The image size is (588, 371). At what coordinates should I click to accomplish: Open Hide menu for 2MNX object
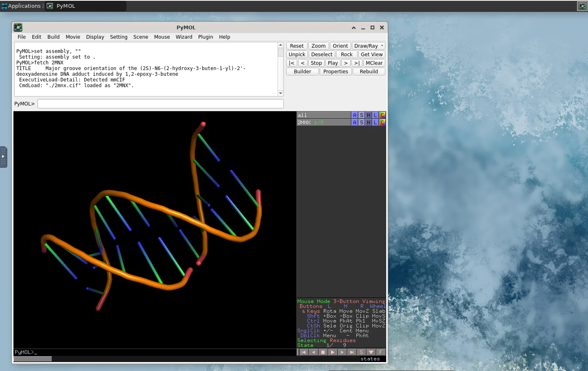[x=369, y=122]
